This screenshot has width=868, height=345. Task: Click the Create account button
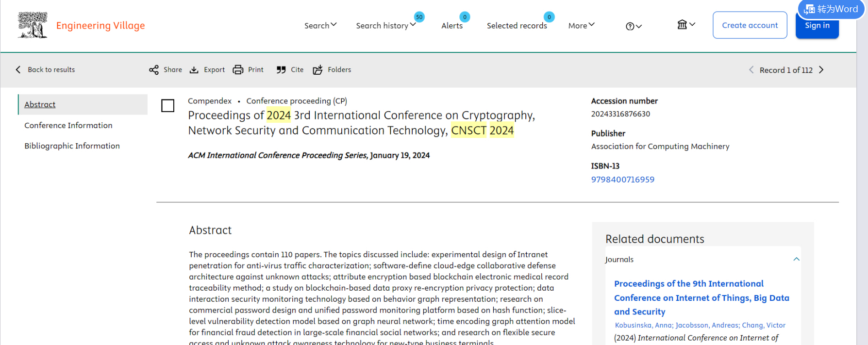point(750,25)
